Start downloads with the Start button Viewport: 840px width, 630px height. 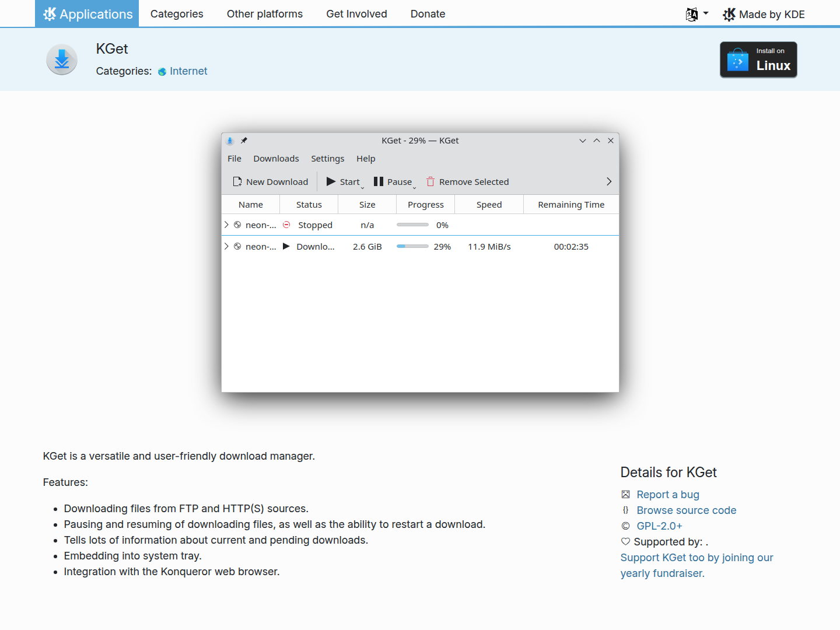pos(345,182)
